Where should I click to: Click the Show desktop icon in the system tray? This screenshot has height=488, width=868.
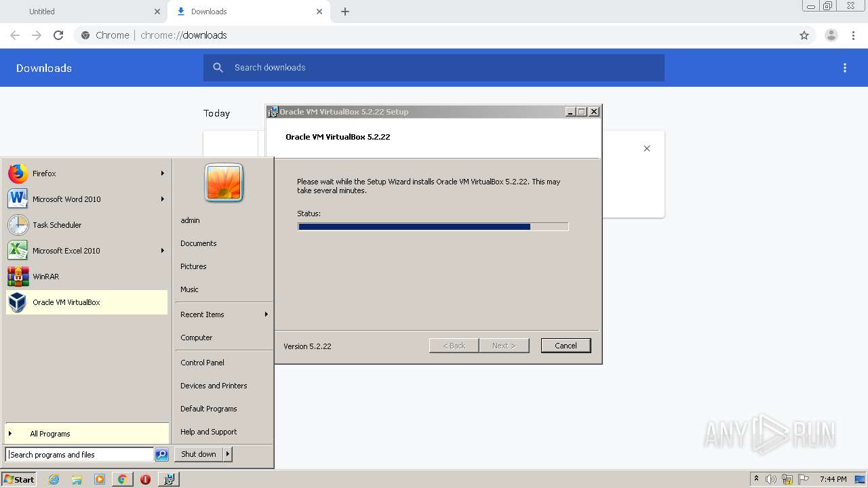click(860, 479)
